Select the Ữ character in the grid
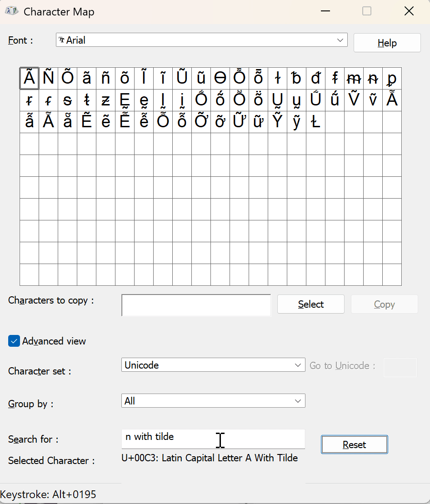Image resolution: width=430 pixels, height=504 pixels. (x=239, y=122)
